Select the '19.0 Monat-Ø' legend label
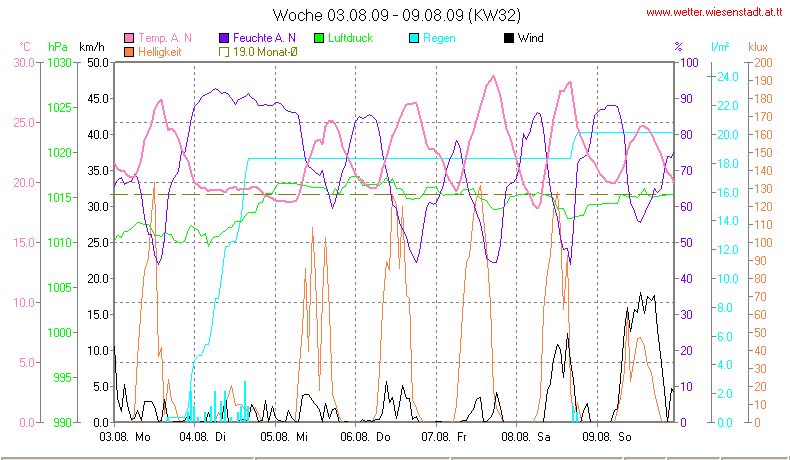790x460 pixels. [265, 52]
